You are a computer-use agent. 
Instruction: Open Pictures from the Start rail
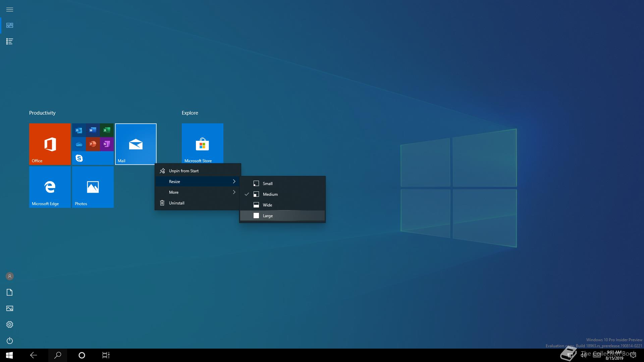click(10, 308)
